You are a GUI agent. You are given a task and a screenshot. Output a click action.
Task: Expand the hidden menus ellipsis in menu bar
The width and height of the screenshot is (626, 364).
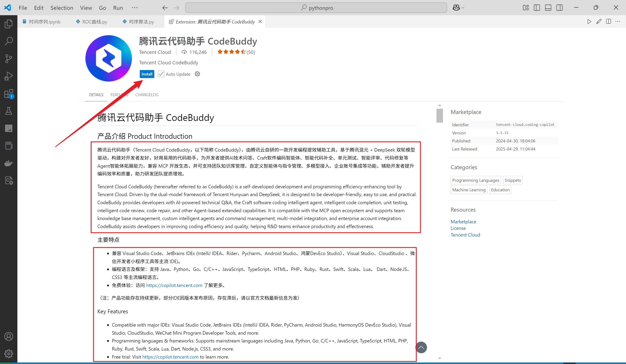pyautogui.click(x=135, y=8)
